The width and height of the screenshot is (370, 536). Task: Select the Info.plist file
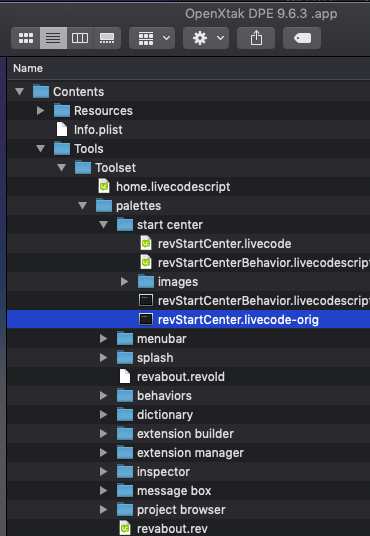98,130
